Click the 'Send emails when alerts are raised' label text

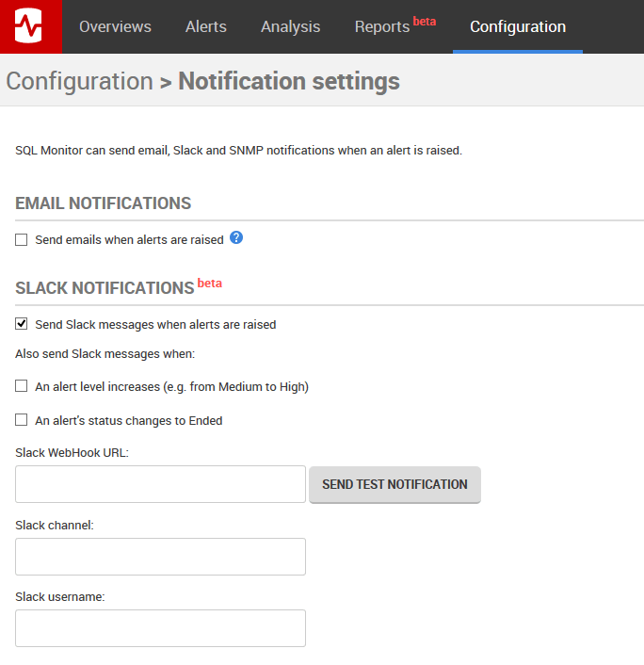click(129, 240)
